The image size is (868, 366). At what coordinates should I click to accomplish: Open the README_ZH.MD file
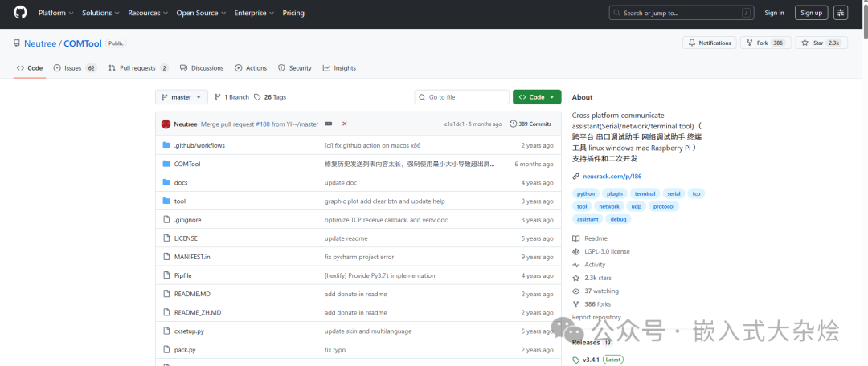pos(198,312)
